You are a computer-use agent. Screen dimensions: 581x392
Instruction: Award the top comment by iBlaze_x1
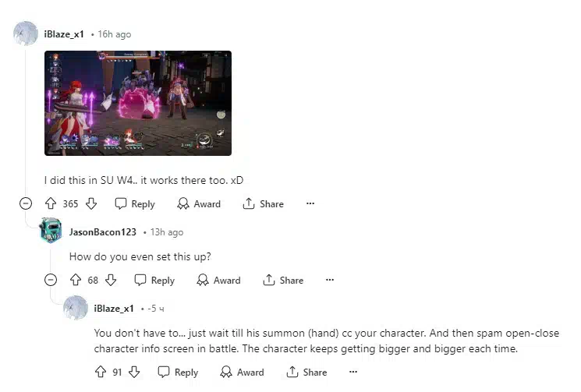(199, 203)
